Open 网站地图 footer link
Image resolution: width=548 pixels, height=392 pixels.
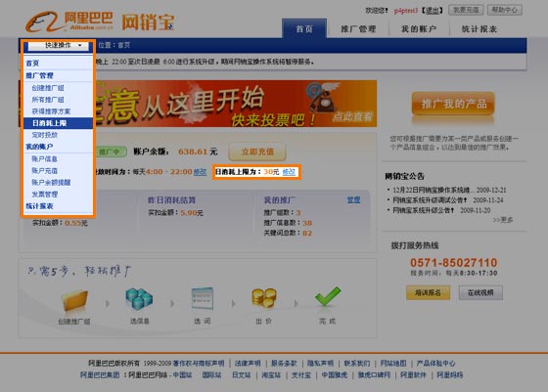click(x=393, y=364)
